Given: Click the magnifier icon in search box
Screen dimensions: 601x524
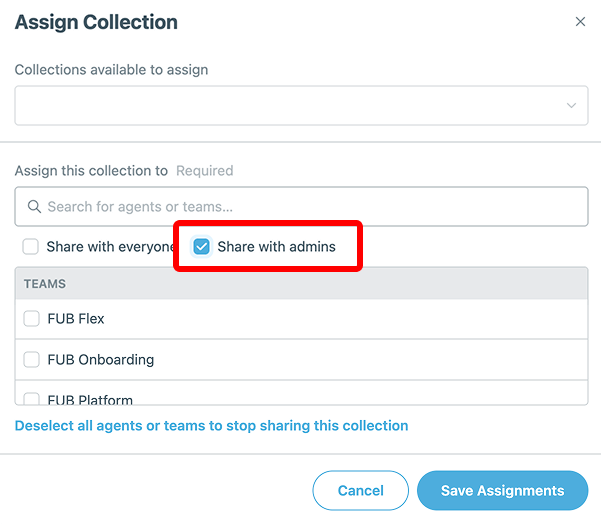Looking at the screenshot, I should [x=34, y=207].
